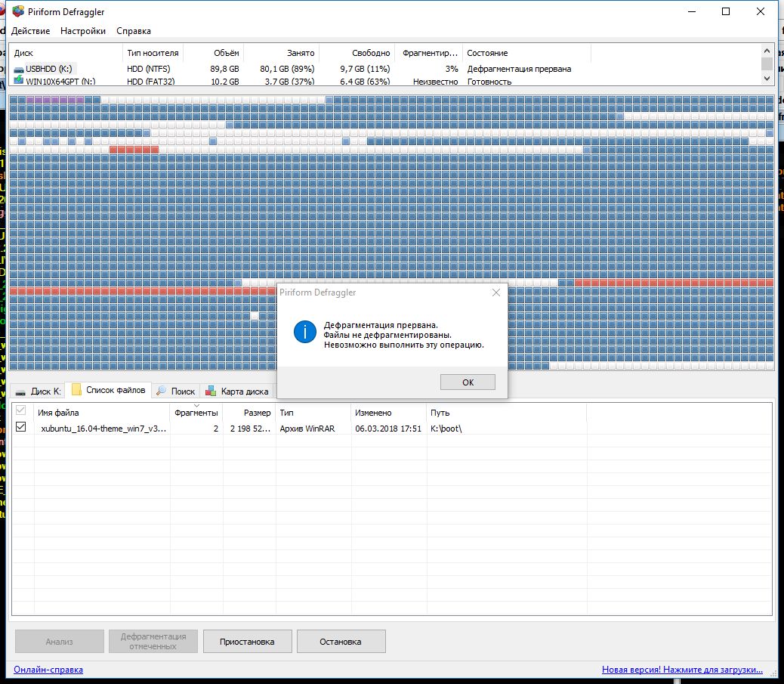Screen dimensions: 784x684
Task: Click the Диск column header in drive list
Action: click(x=66, y=53)
